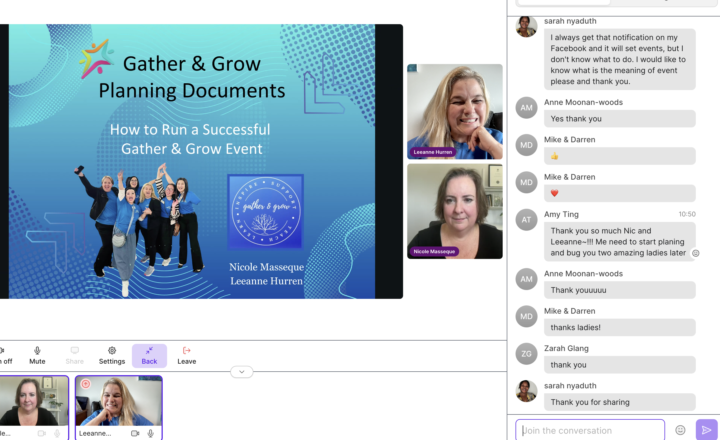Toggle Leeanne's camera icon on her tile
Viewport: 720px width, 440px height.
[135, 433]
